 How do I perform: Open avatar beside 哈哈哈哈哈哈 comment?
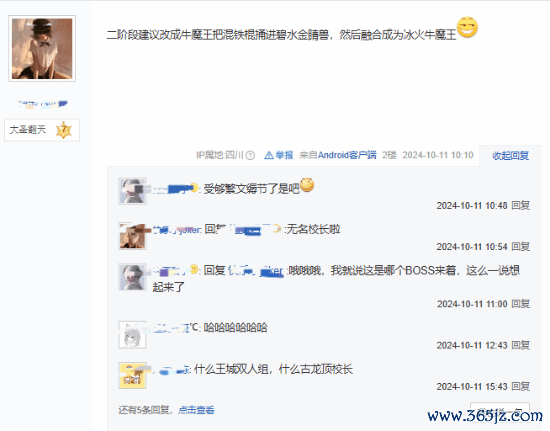click(x=132, y=335)
